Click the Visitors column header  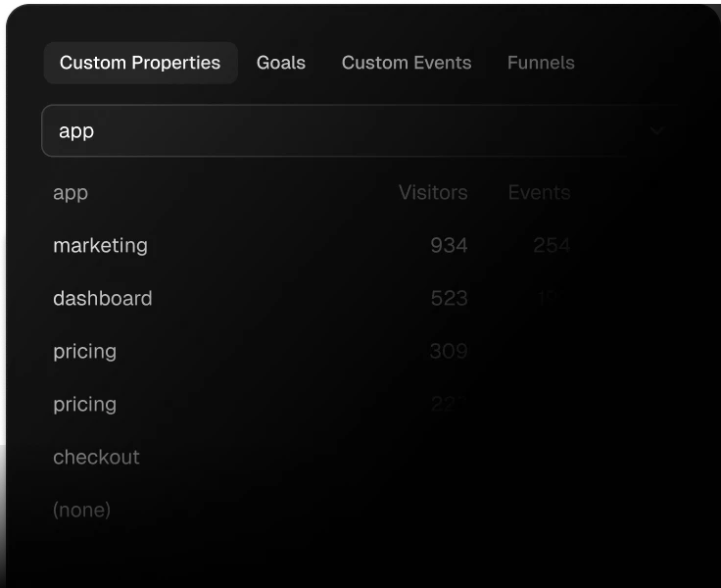[x=433, y=192]
